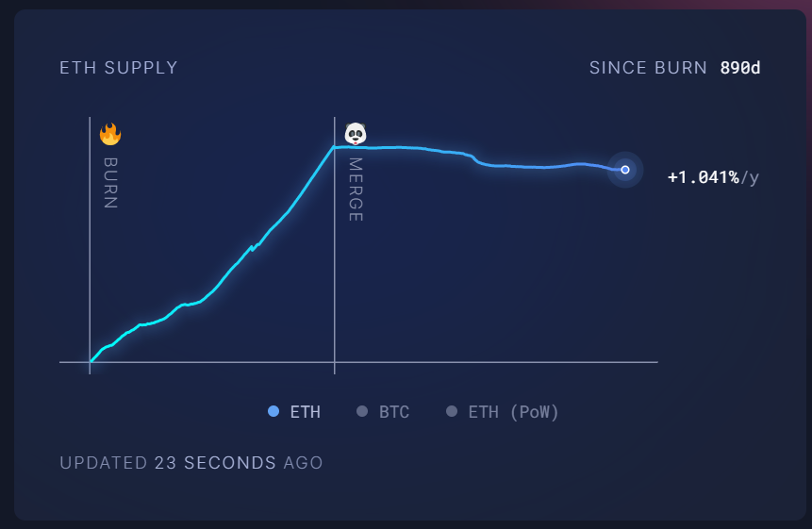The height and width of the screenshot is (529, 812).
Task: Click the UPDATED 23 SECONDS AGO text
Action: pyautogui.click(x=191, y=463)
